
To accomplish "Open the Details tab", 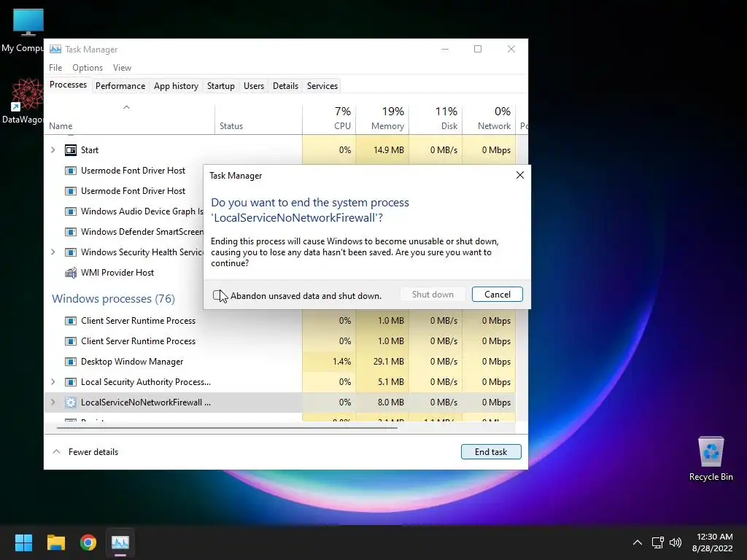I will click(285, 86).
